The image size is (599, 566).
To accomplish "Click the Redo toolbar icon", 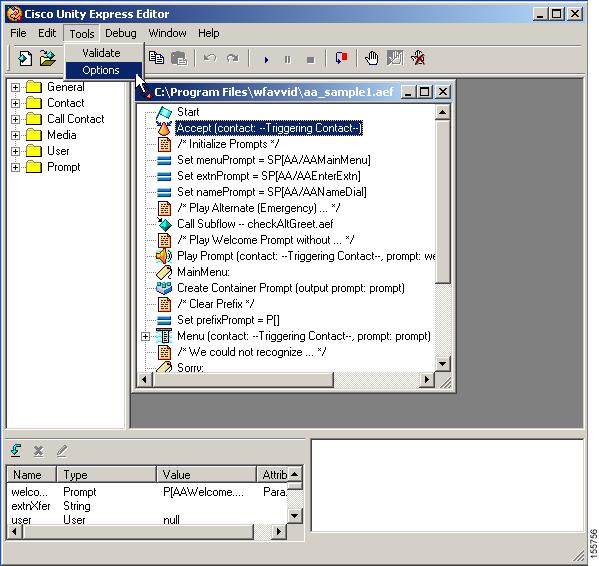I will click(x=232, y=58).
